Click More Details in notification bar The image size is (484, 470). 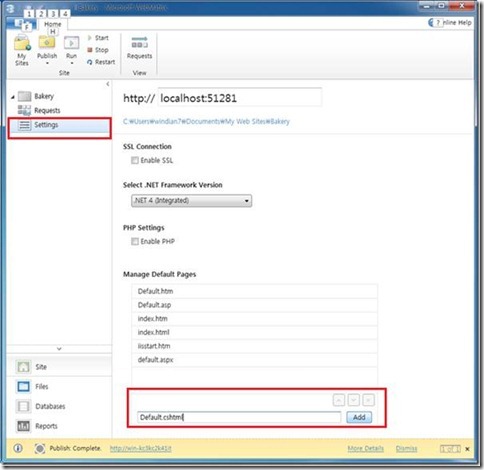(366, 449)
